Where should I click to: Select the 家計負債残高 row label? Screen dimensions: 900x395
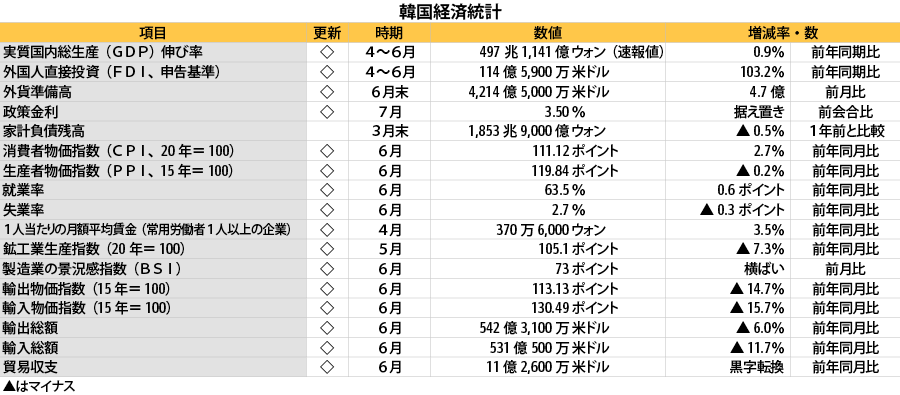(x=37, y=131)
